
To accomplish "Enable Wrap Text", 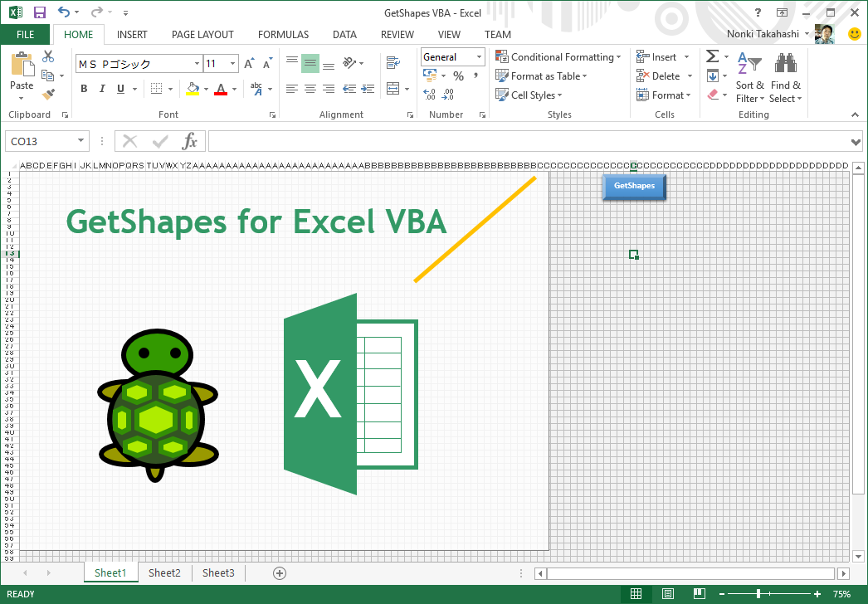I will 393,61.
